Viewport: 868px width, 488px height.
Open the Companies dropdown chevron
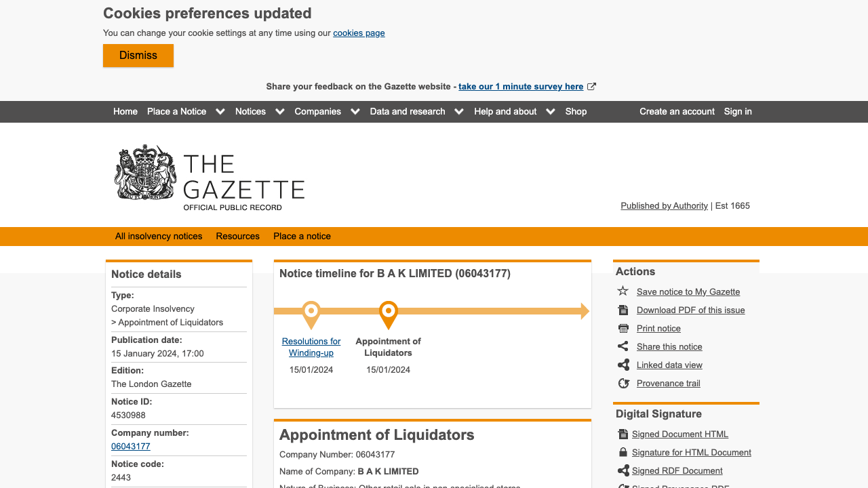pos(355,112)
